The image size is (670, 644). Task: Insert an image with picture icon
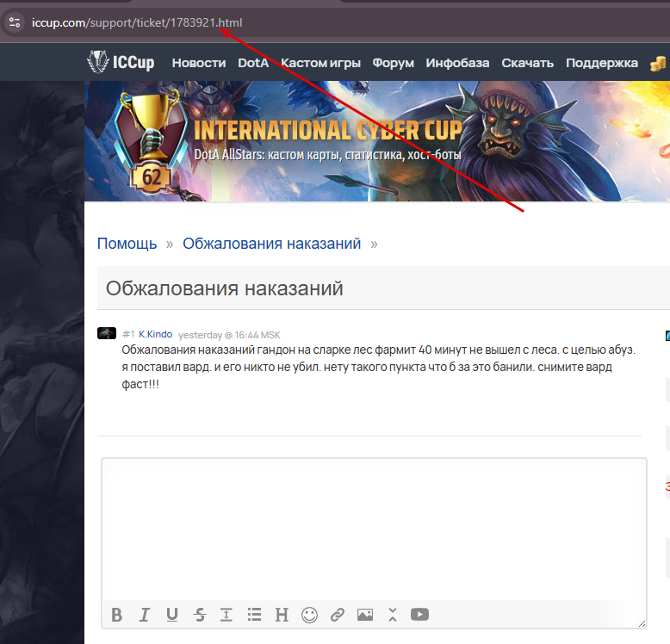pos(365,615)
